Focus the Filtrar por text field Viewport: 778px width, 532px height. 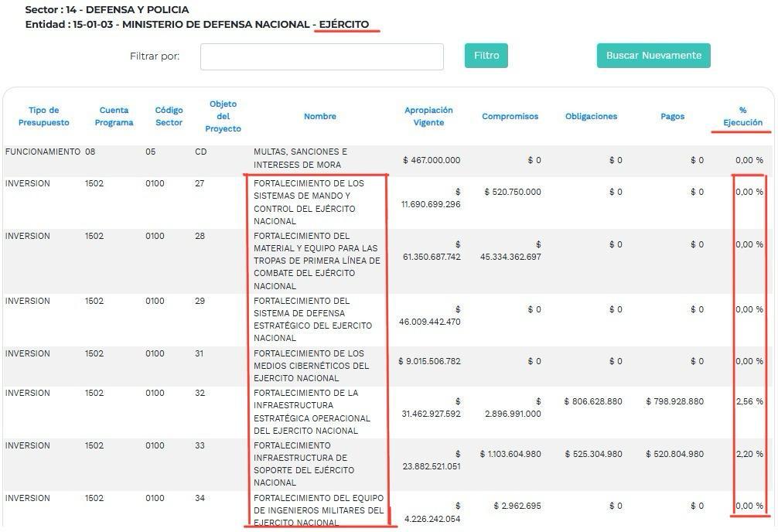tap(322, 56)
